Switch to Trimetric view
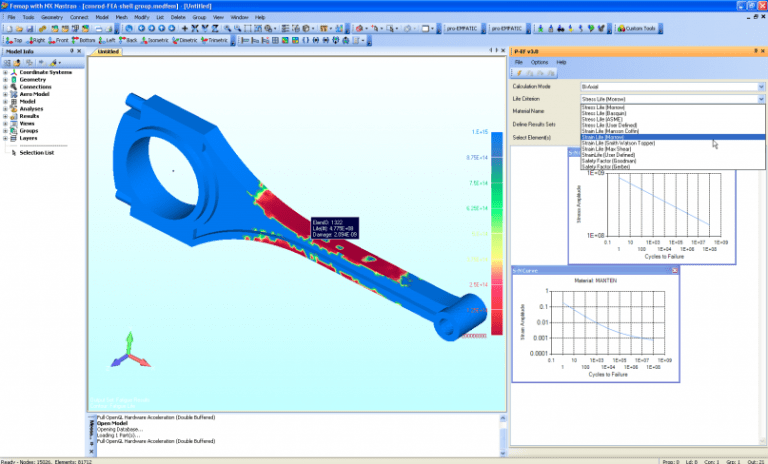Screen dimensions: 768x464 coord(215,40)
